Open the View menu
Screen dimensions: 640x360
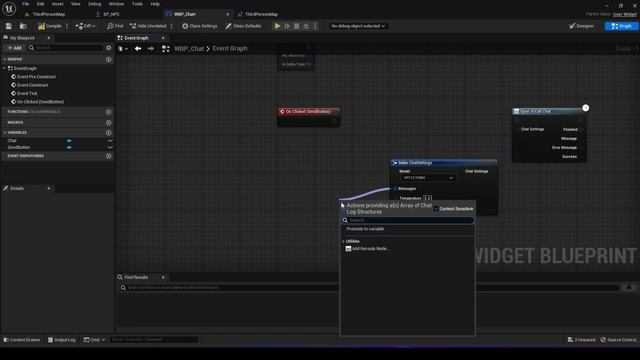coord(76,4)
